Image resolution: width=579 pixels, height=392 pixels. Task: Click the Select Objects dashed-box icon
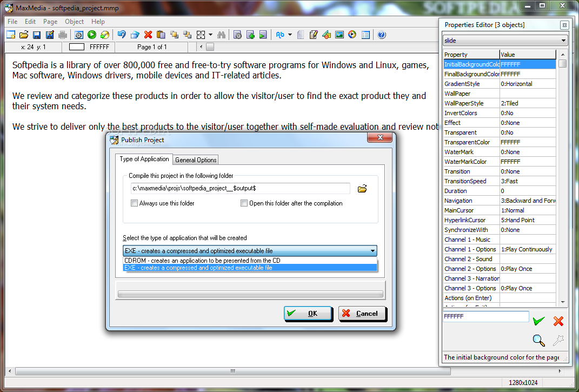point(201,35)
